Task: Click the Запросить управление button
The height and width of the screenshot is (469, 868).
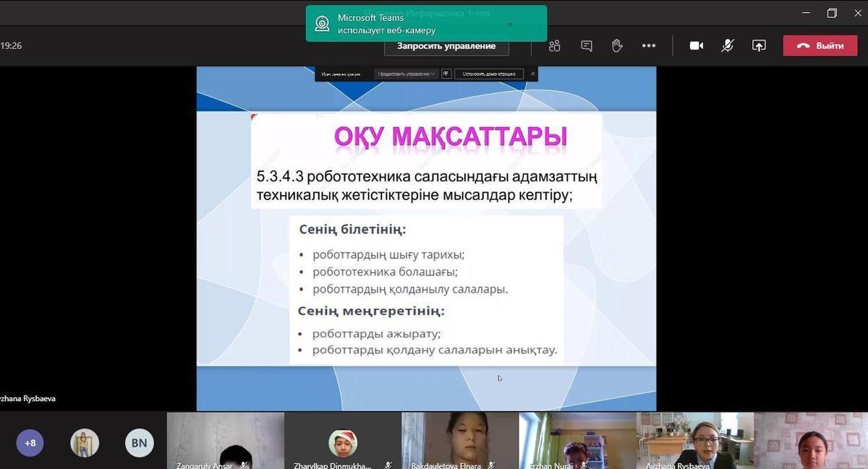Action: [446, 46]
